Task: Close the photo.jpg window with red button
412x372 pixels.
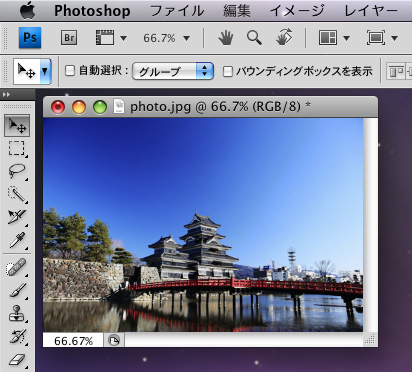Action: click(58, 107)
